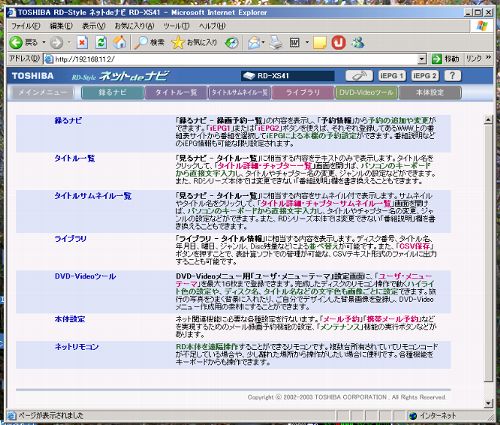Follow the タイトルサムネイル一覧 link in list
500x425 pixels.
[93, 196]
